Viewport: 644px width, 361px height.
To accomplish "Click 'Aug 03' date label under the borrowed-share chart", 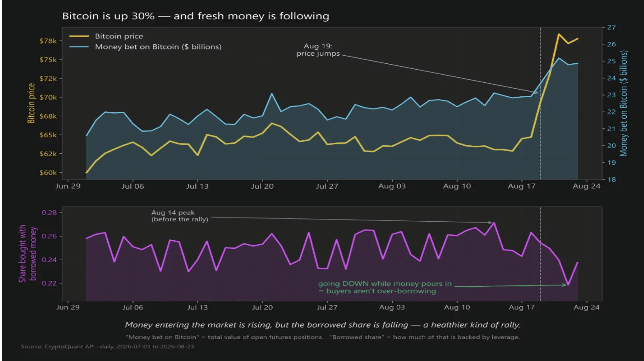I will pyautogui.click(x=392, y=308).
